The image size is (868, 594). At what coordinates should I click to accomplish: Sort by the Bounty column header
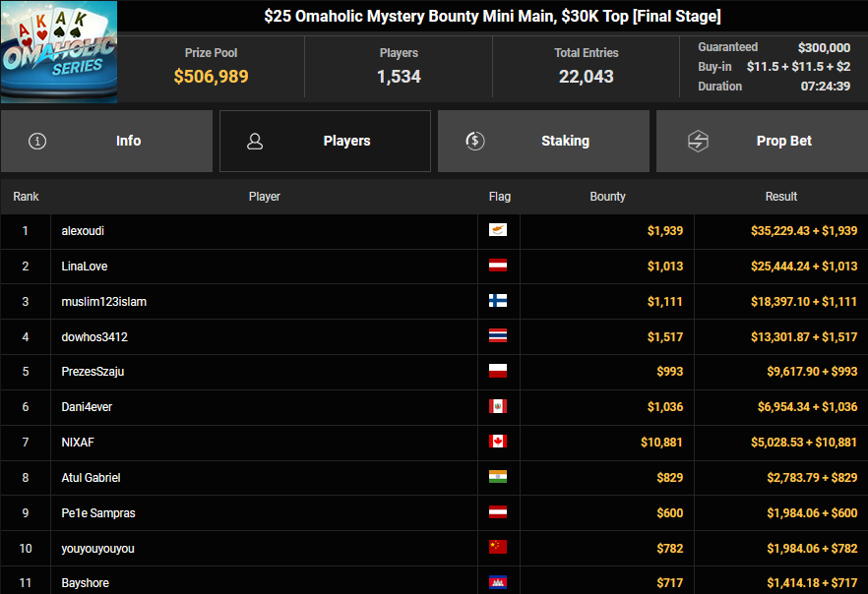(607, 197)
